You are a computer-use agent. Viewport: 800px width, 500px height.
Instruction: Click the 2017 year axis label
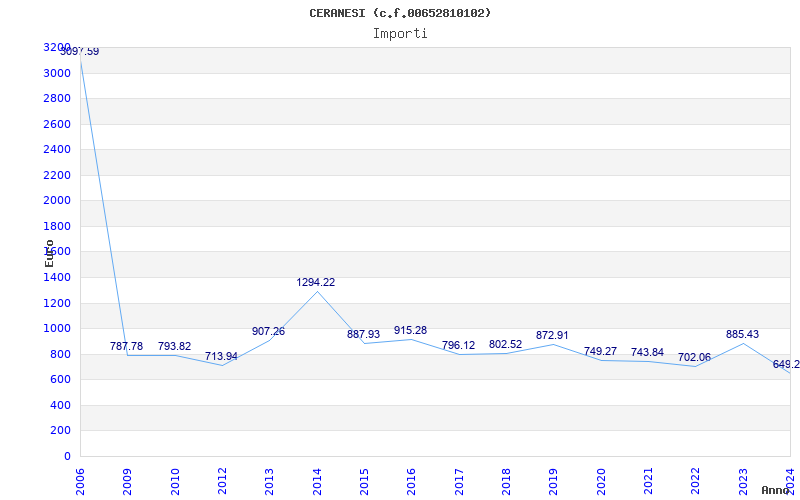click(x=459, y=481)
